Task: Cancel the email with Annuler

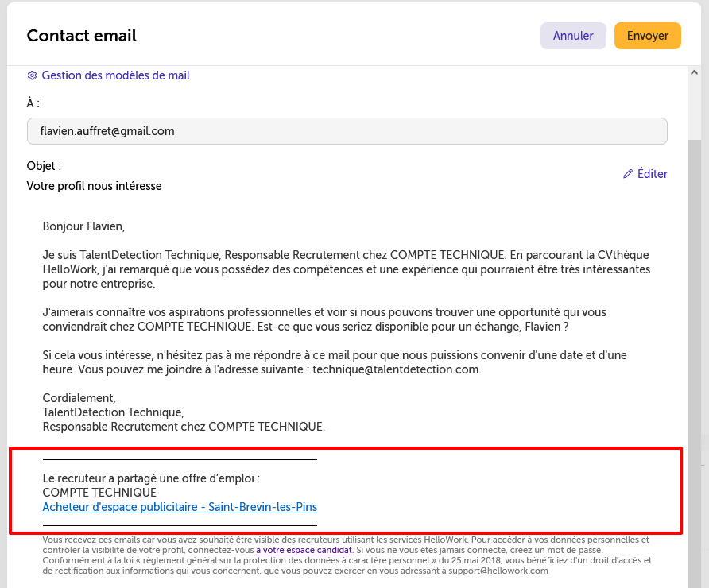Action: click(573, 36)
